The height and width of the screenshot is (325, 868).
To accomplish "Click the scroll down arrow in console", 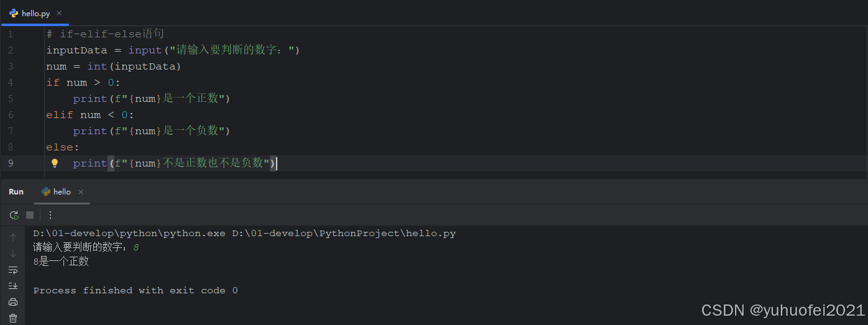I will click(13, 254).
